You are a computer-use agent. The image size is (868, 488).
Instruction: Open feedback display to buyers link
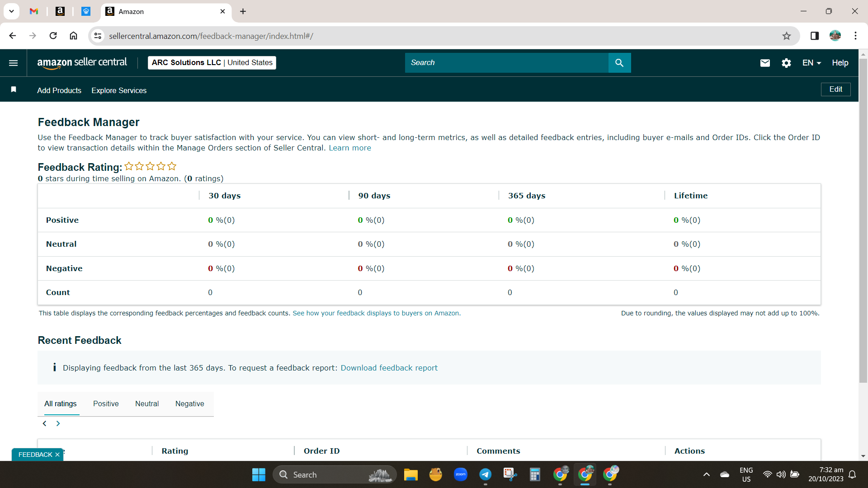click(377, 313)
